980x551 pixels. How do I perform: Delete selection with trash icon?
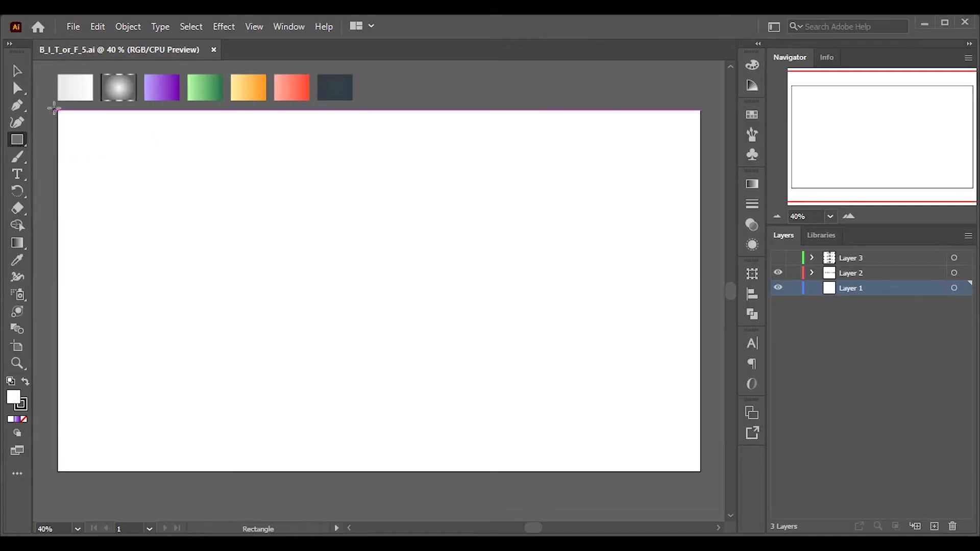click(x=952, y=526)
